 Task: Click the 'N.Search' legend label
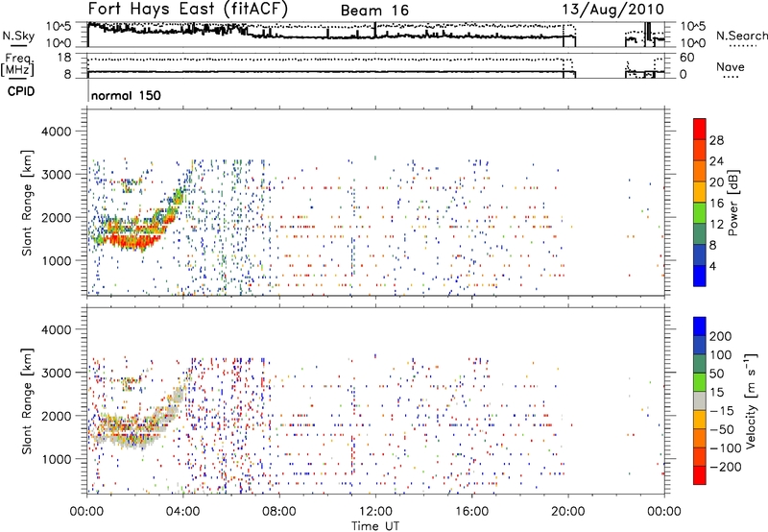coord(741,36)
